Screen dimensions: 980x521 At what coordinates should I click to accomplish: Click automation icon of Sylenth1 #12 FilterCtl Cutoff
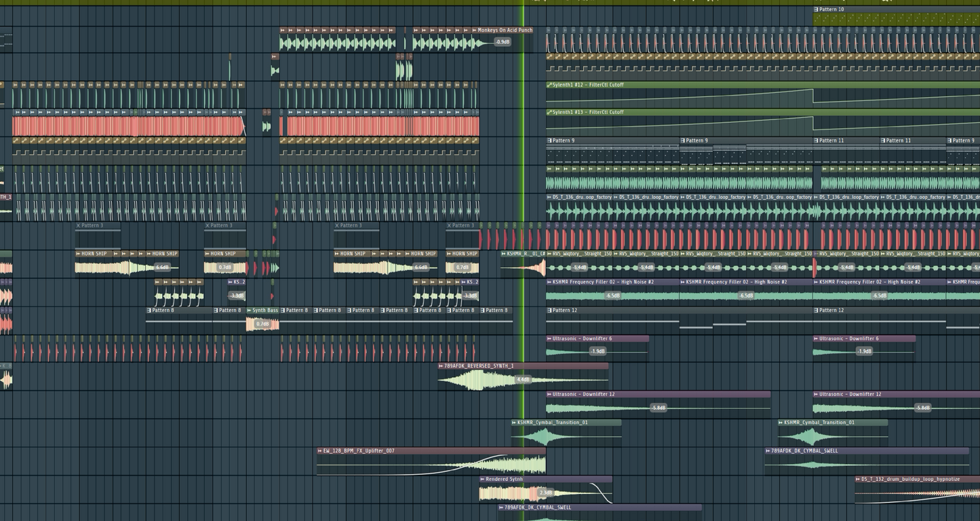(x=549, y=85)
